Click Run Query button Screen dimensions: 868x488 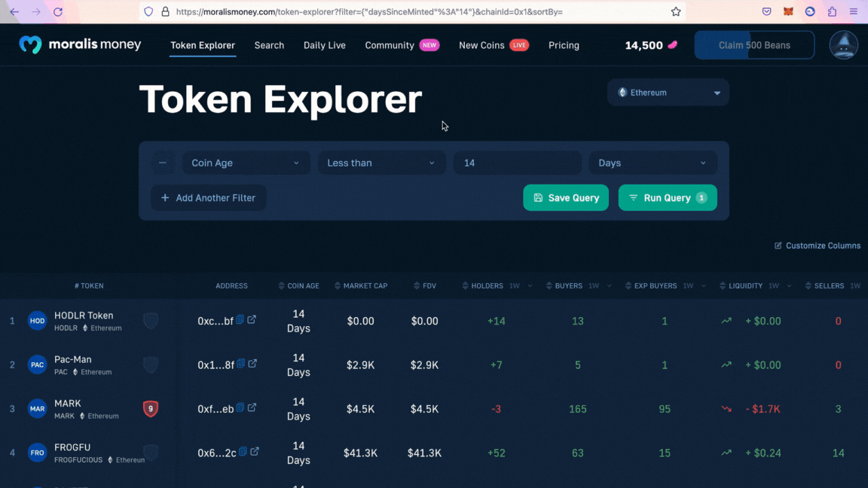668,197
